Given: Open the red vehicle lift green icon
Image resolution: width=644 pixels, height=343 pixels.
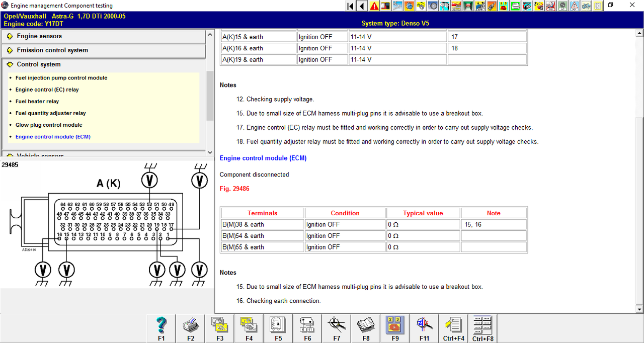Looking at the screenshot, I should (468, 6).
